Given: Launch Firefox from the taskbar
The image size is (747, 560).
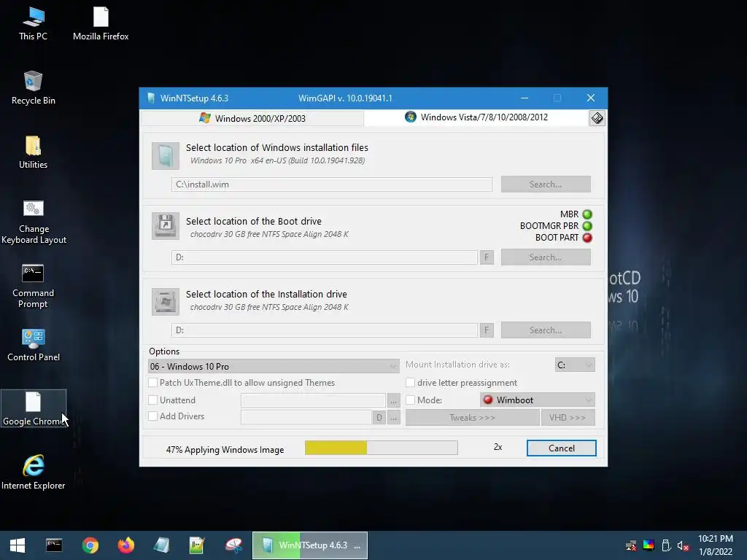Looking at the screenshot, I should (x=125, y=545).
